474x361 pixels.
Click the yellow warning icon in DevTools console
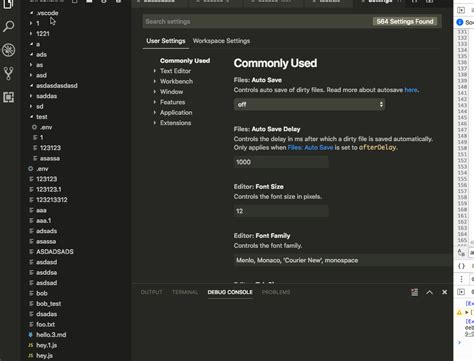459,313
